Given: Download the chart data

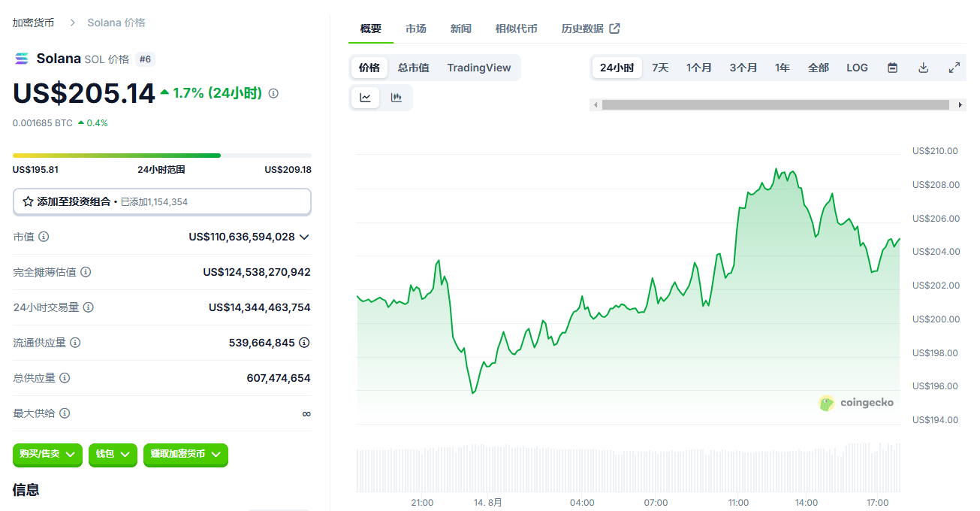Looking at the screenshot, I should [x=924, y=68].
